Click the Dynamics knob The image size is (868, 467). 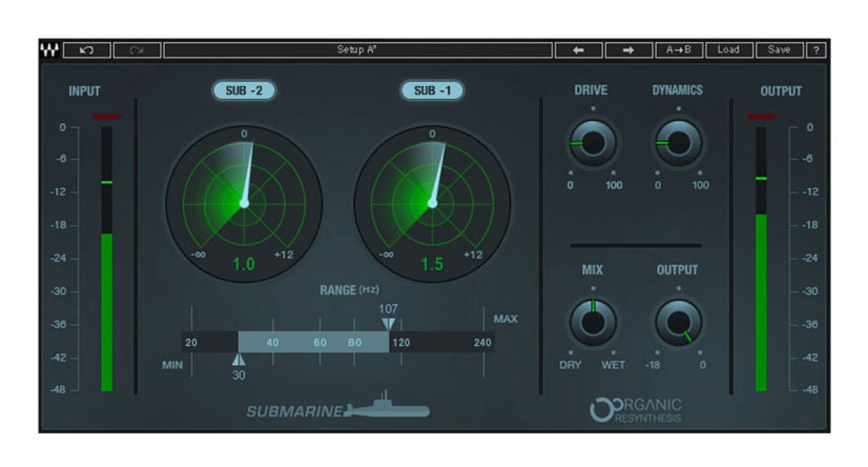tap(678, 143)
